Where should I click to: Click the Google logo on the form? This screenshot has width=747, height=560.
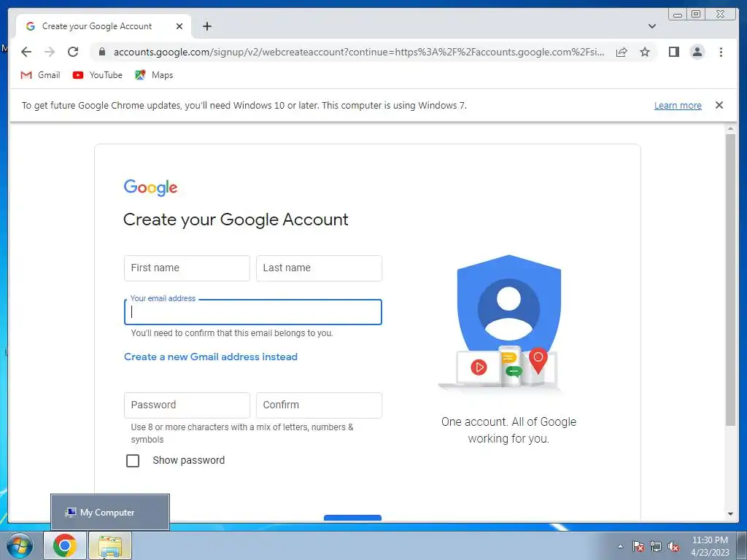click(x=150, y=187)
